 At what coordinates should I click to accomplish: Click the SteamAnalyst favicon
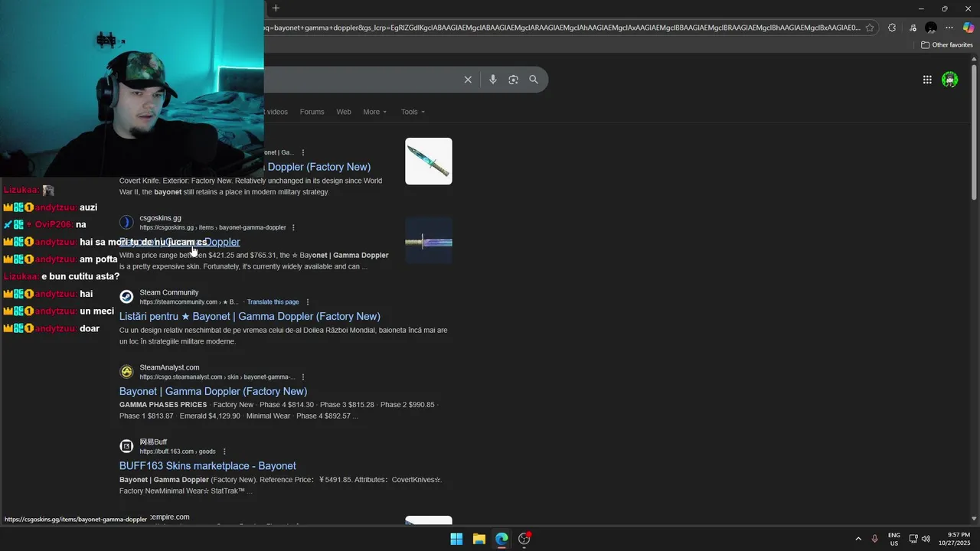pyautogui.click(x=126, y=372)
